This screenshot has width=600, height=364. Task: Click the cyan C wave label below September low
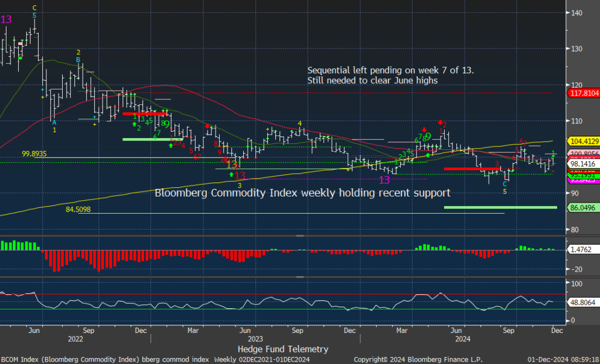pos(504,184)
